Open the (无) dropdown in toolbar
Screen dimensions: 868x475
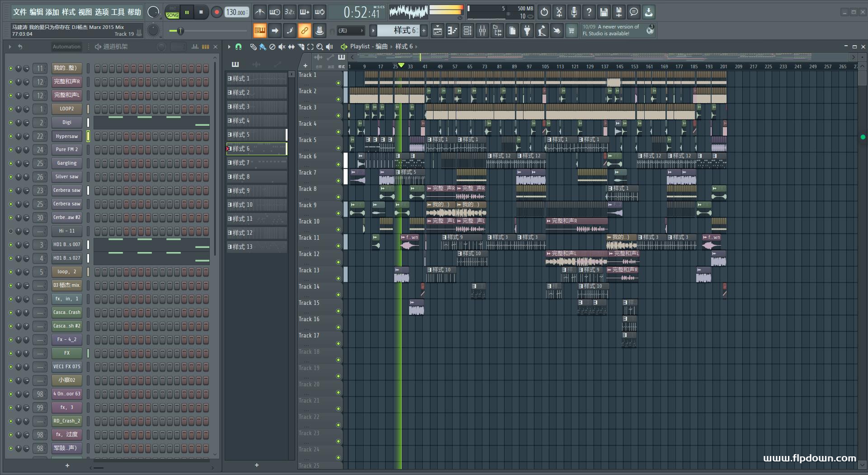tap(350, 30)
